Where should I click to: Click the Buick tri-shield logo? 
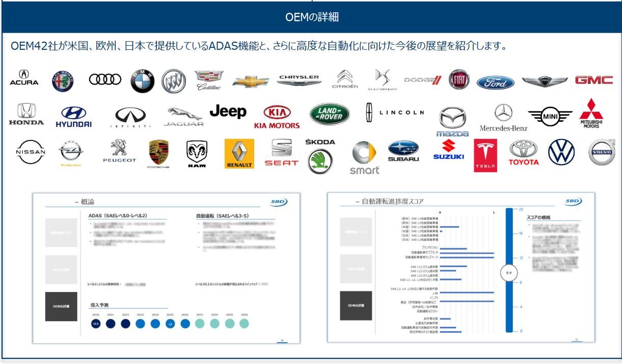(x=174, y=81)
